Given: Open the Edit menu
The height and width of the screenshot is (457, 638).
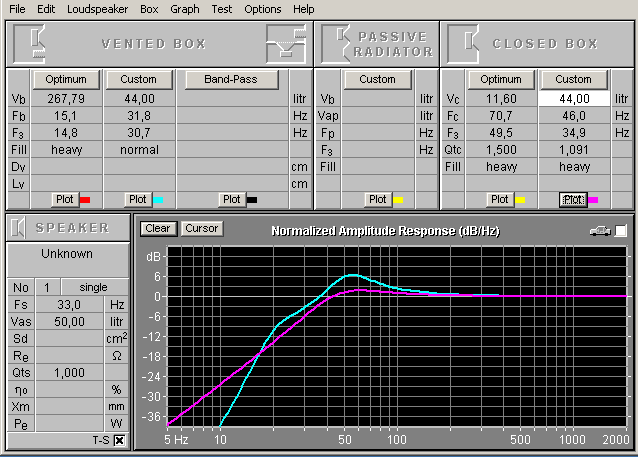Looking at the screenshot, I should [46, 9].
